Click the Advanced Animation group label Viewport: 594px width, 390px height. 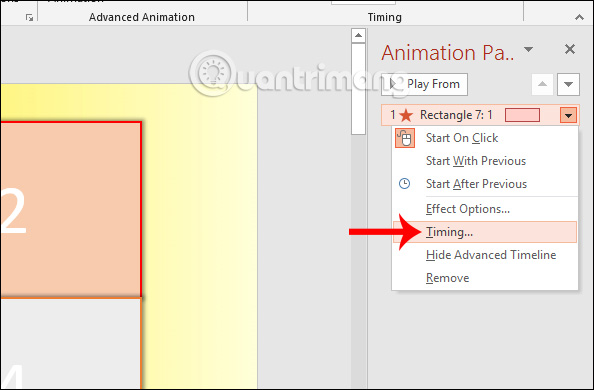coord(142,17)
